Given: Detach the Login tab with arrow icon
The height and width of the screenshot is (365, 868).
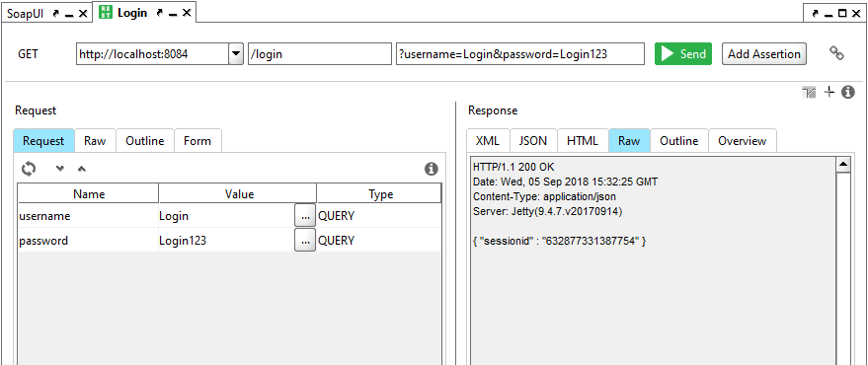Looking at the screenshot, I should click(160, 13).
